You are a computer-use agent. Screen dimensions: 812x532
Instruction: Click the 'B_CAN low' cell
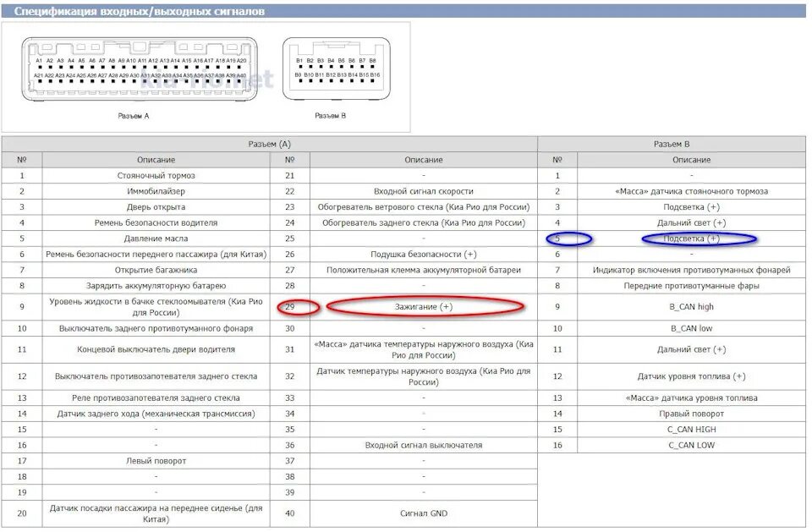tap(691, 328)
